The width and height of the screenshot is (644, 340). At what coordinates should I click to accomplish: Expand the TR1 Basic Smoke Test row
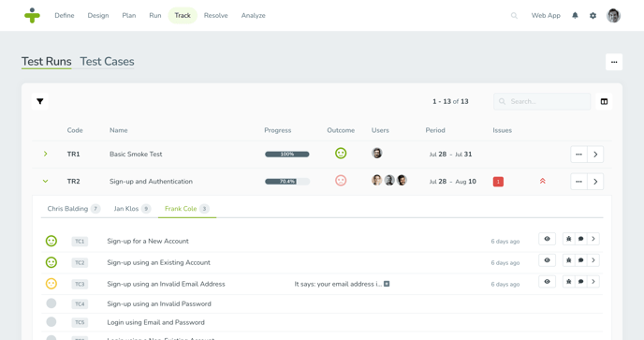46,154
